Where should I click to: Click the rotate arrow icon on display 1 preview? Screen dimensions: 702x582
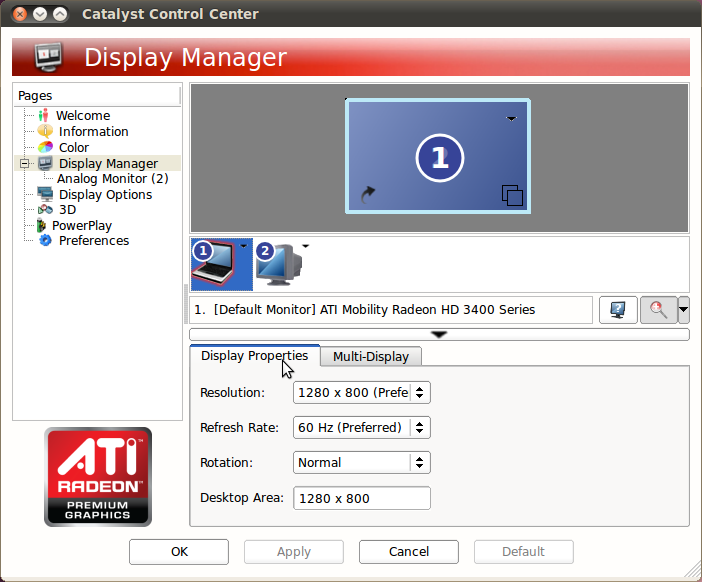[368, 194]
